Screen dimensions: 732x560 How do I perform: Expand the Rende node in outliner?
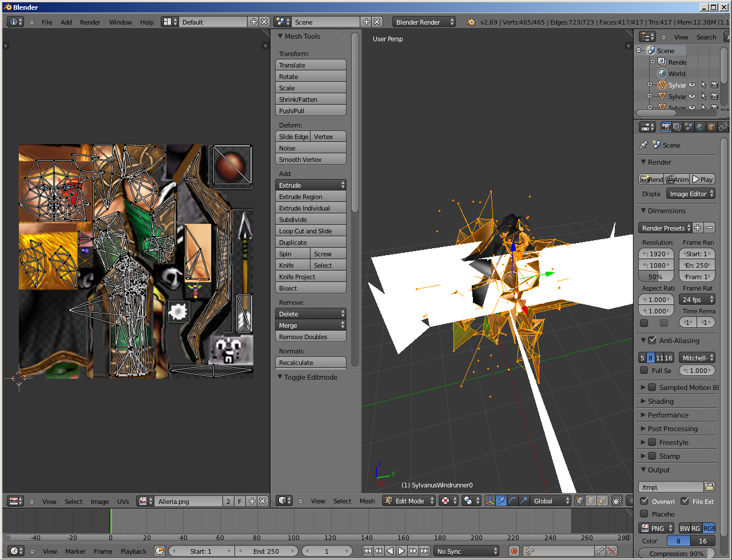coord(653,61)
